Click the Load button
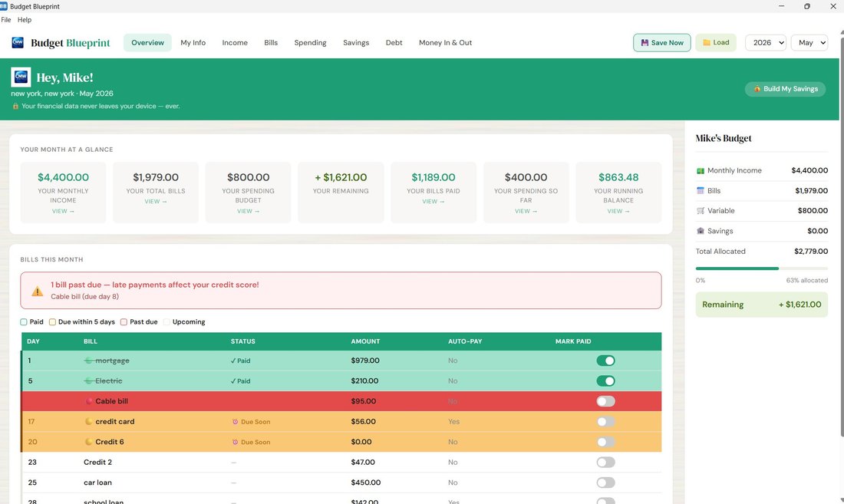Viewport: 844px width, 504px height. (715, 42)
